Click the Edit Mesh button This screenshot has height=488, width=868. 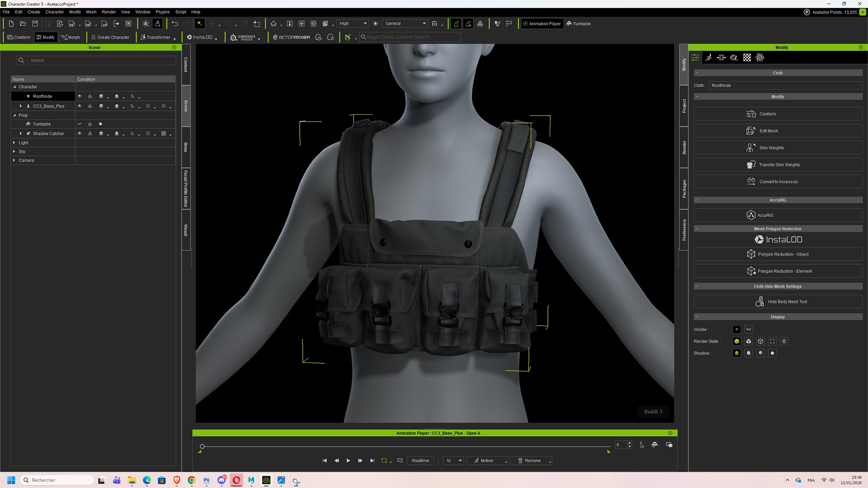[x=778, y=131]
